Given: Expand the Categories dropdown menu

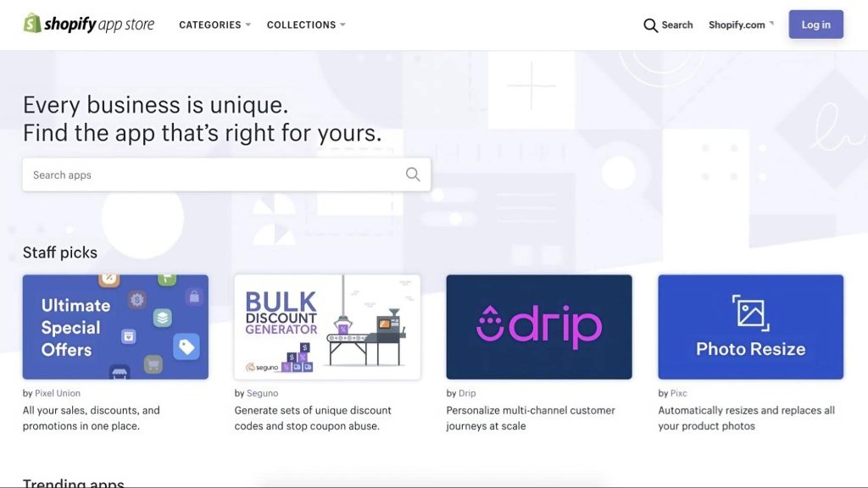Looking at the screenshot, I should tap(214, 25).
